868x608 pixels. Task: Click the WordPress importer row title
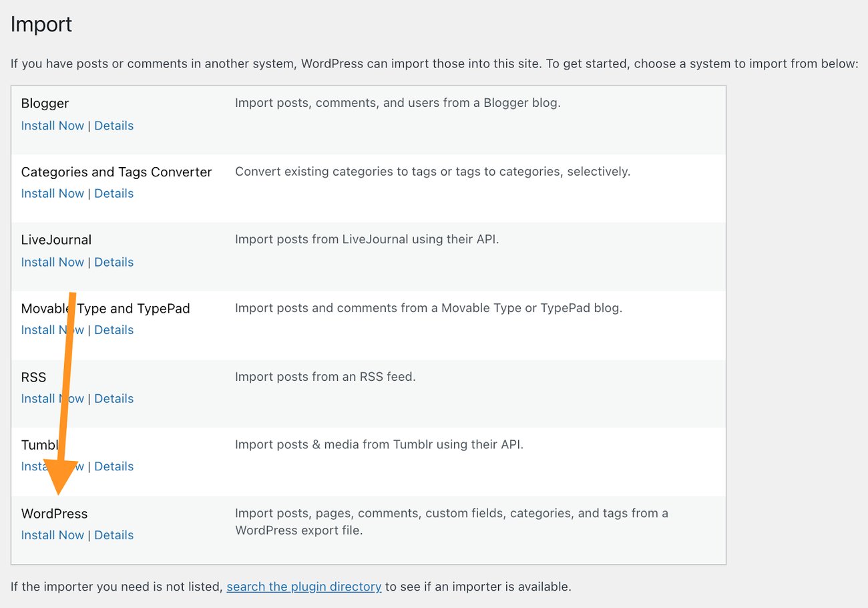(54, 513)
